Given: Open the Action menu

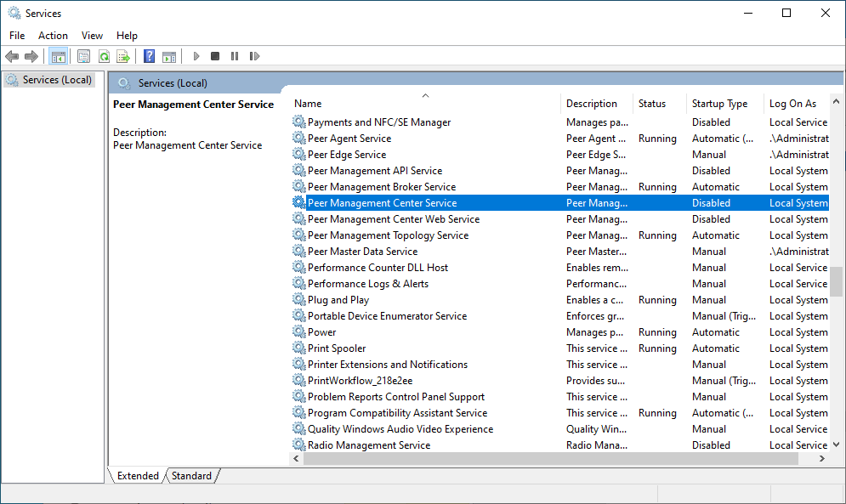Looking at the screenshot, I should tap(53, 35).
